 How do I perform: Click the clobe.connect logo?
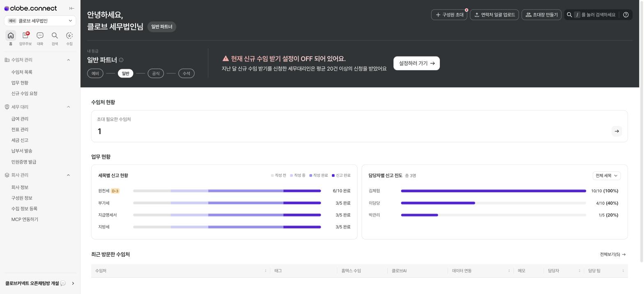pos(30,8)
